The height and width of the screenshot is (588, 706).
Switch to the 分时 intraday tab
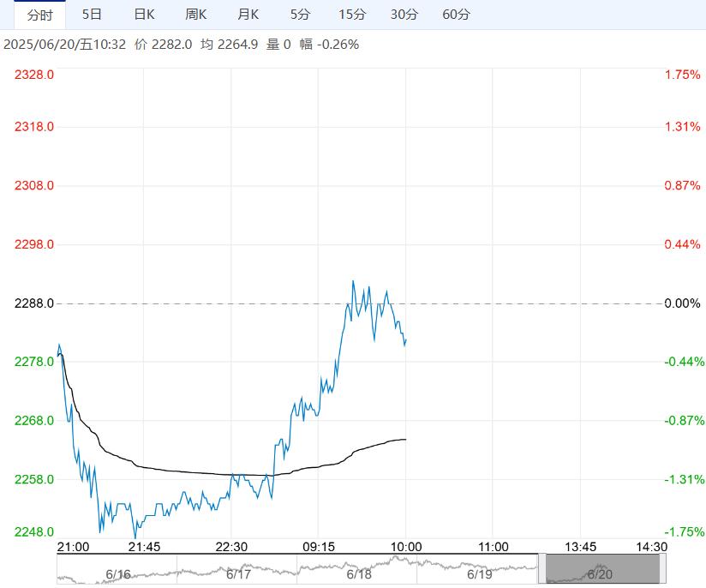pos(39,15)
